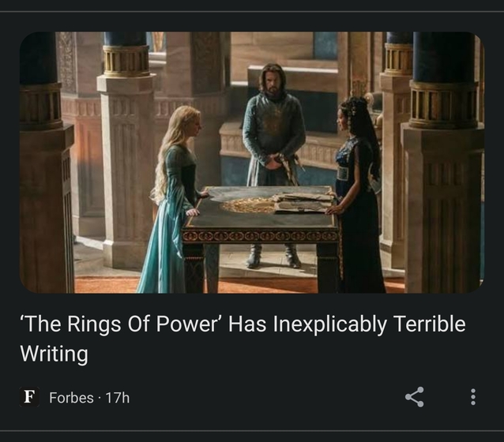
Task: Click the Forbes 'F' logo icon
Action: click(29, 397)
